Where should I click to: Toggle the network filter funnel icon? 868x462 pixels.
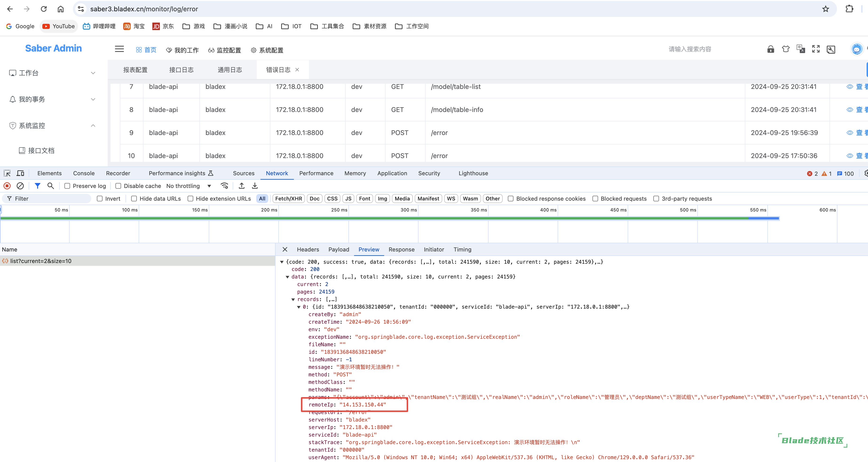pyautogui.click(x=37, y=186)
